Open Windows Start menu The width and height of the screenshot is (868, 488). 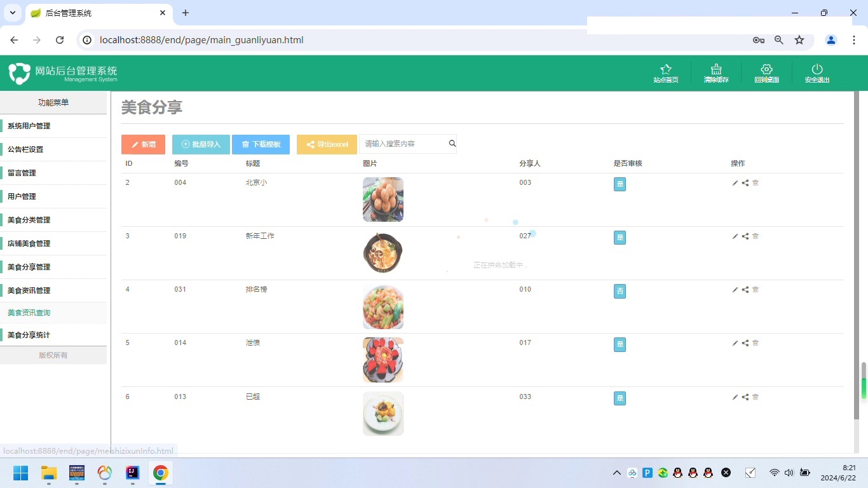coord(21,473)
